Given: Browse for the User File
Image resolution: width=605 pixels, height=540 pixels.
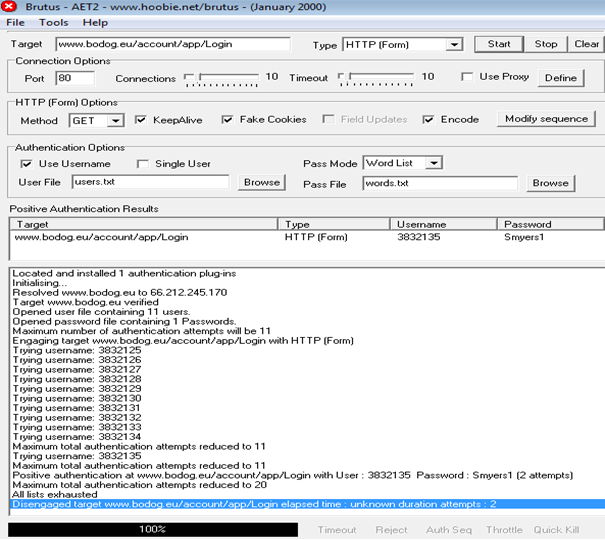Looking at the screenshot, I should point(262,182).
